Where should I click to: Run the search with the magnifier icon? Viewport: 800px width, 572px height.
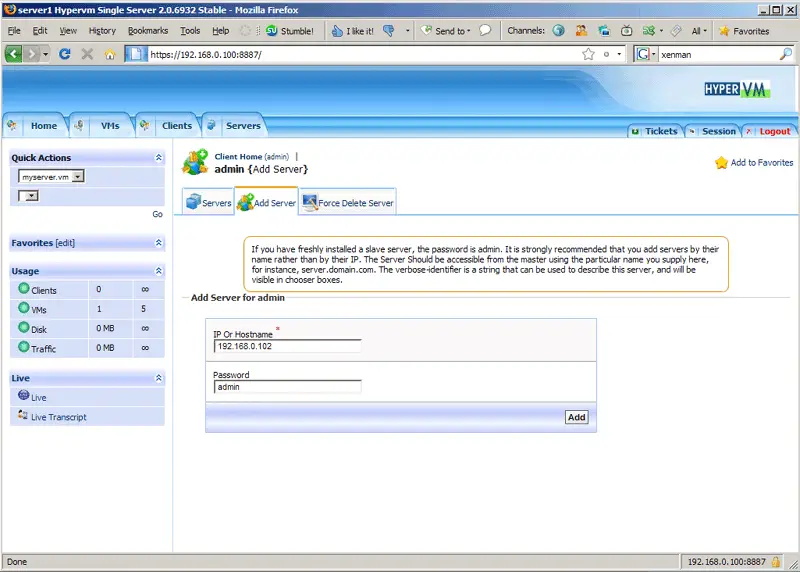tap(786, 54)
